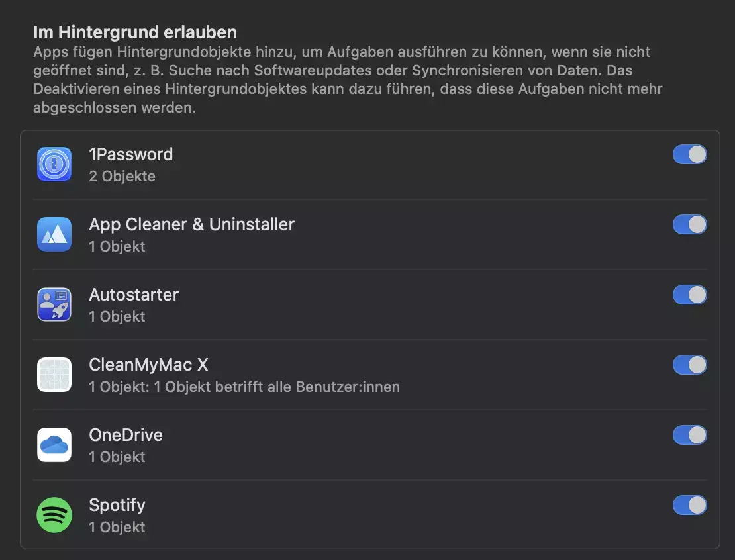Turn off App Cleaner & Uninstaller toggle

point(689,224)
